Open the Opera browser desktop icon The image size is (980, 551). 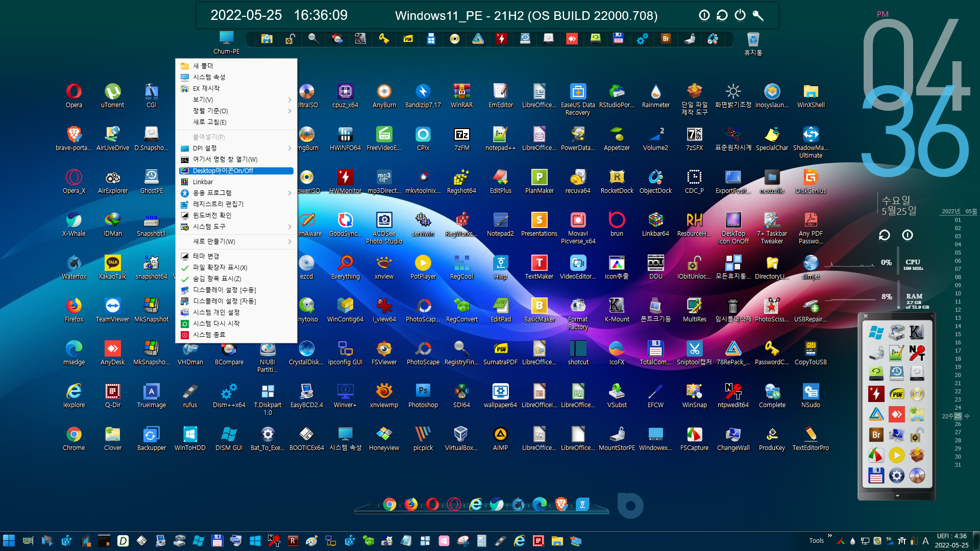pyautogui.click(x=74, y=95)
